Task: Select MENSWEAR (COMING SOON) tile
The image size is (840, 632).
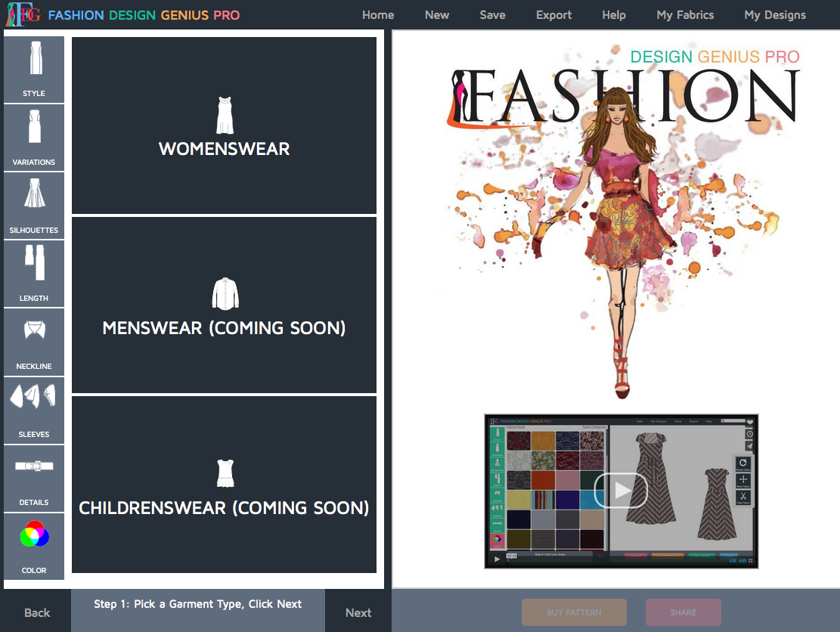Action: [224, 305]
